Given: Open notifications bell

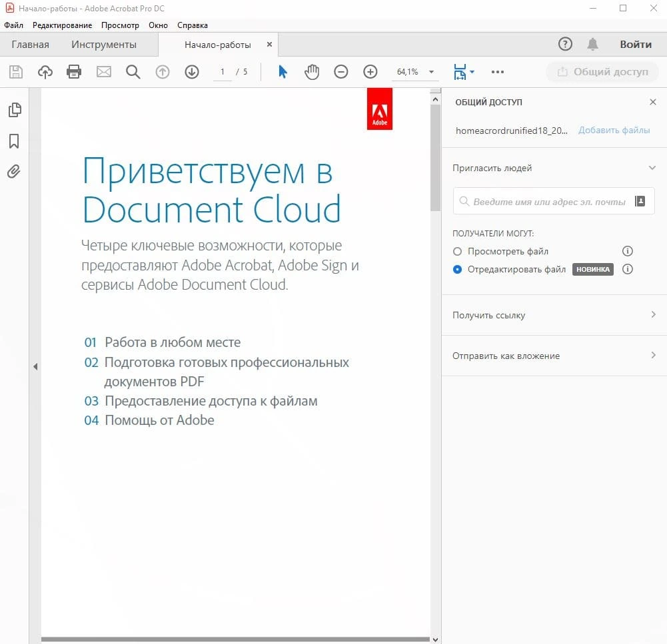Looking at the screenshot, I should (x=592, y=44).
